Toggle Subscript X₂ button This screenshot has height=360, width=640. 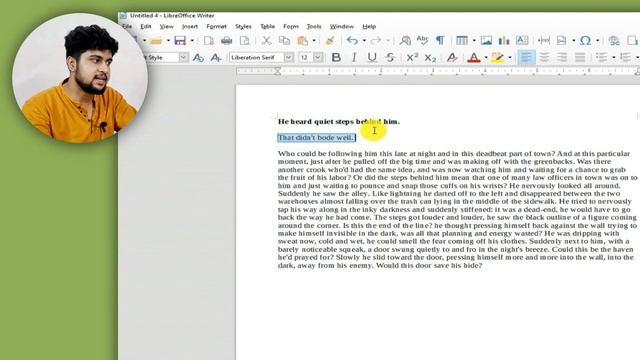[430, 58]
